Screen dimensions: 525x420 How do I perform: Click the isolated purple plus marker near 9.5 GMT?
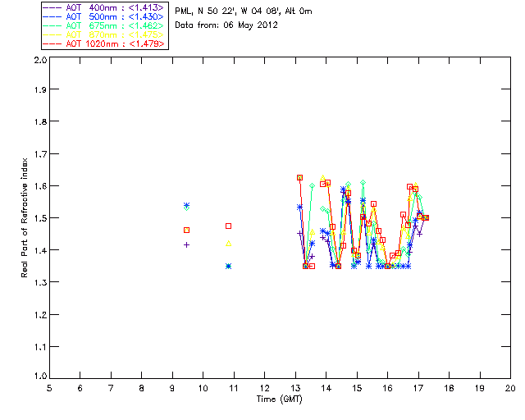[x=186, y=244]
